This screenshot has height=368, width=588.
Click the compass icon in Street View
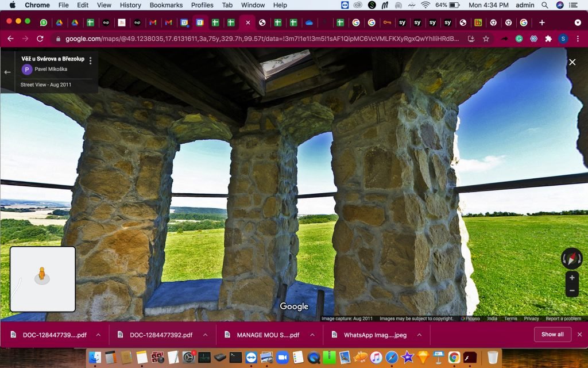click(x=571, y=259)
